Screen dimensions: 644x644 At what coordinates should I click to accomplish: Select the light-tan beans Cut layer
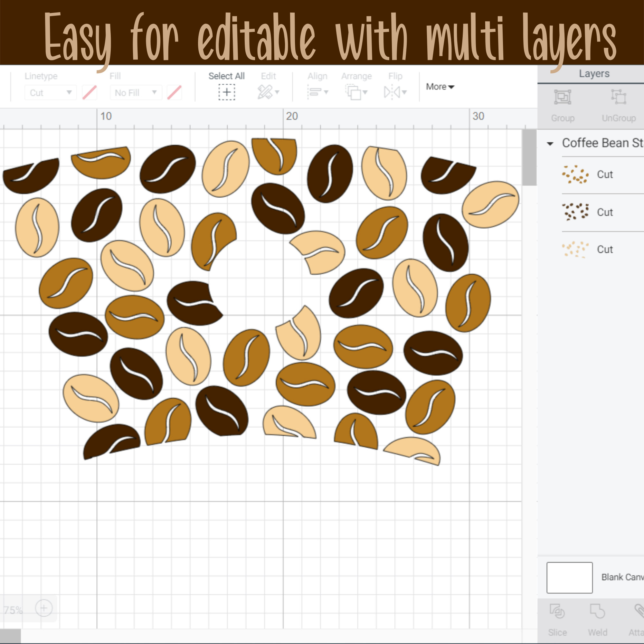tap(603, 249)
